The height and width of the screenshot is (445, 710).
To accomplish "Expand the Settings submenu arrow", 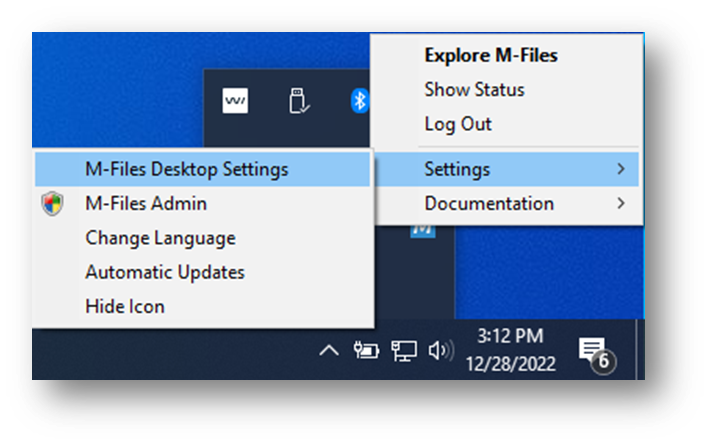I will (x=621, y=169).
